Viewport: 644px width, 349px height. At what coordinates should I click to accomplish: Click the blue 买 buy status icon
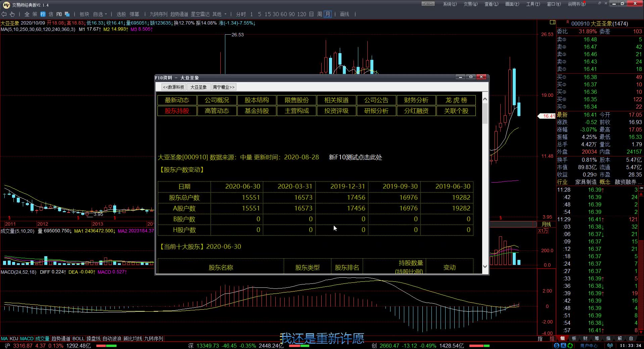pyautogui.click(x=563, y=346)
